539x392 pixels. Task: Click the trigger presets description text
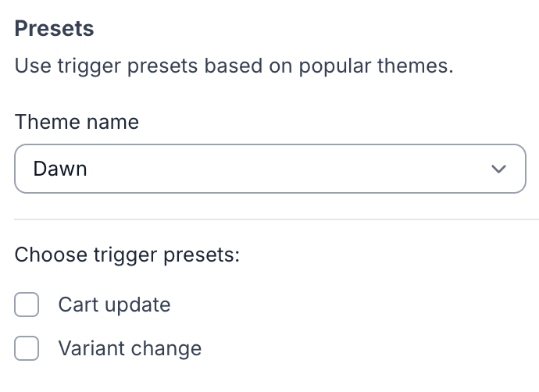click(234, 66)
